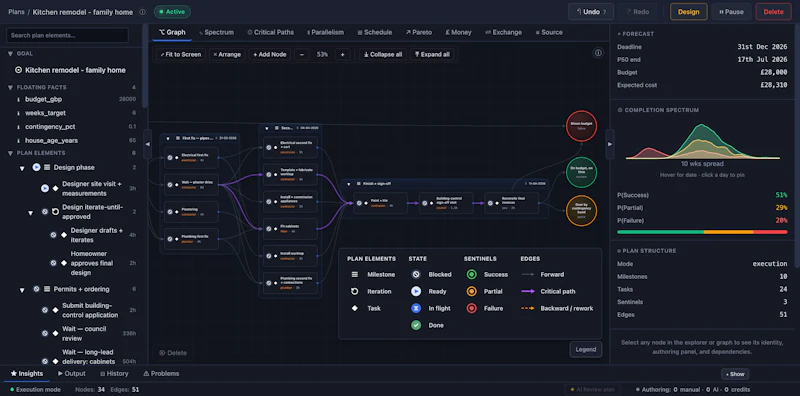
Task: Switch to the Spectrum tab
Action: coord(216,32)
